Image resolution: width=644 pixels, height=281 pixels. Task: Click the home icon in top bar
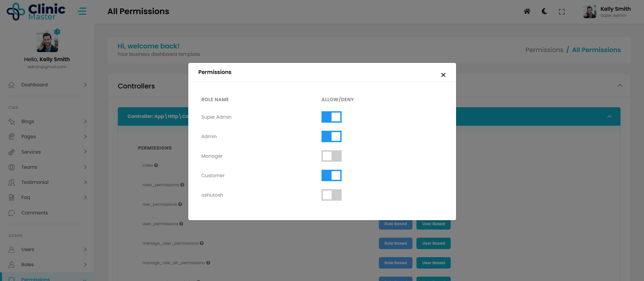tap(527, 11)
